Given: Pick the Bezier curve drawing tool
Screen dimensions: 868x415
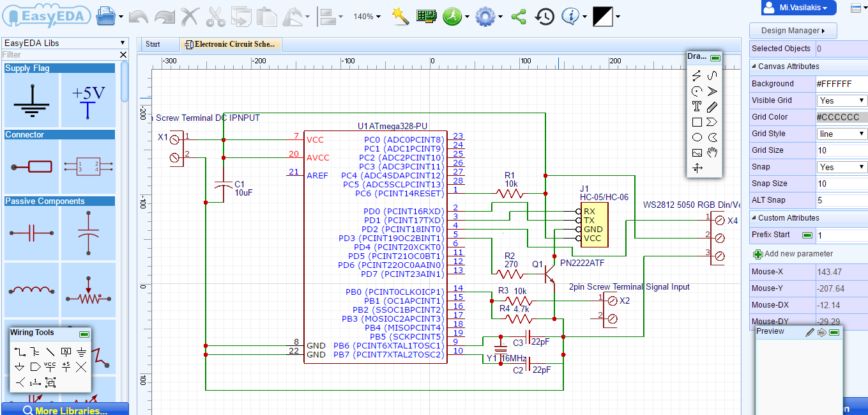Looking at the screenshot, I should click(x=713, y=75).
